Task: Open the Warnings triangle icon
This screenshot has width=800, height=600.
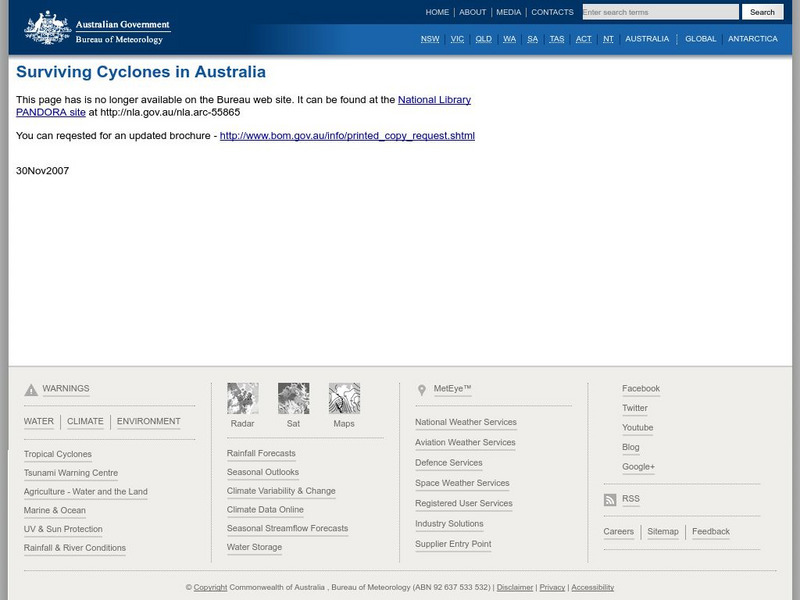Action: coord(31,390)
